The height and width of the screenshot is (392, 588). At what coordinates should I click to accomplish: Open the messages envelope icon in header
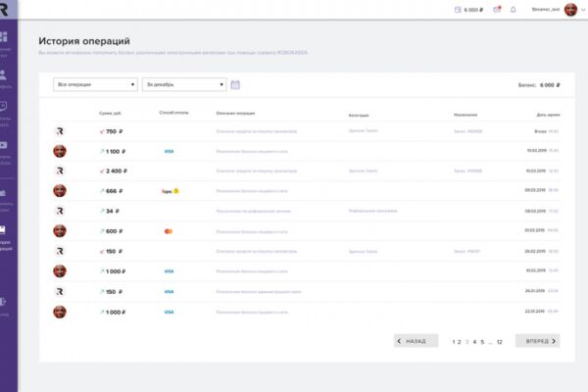point(497,10)
